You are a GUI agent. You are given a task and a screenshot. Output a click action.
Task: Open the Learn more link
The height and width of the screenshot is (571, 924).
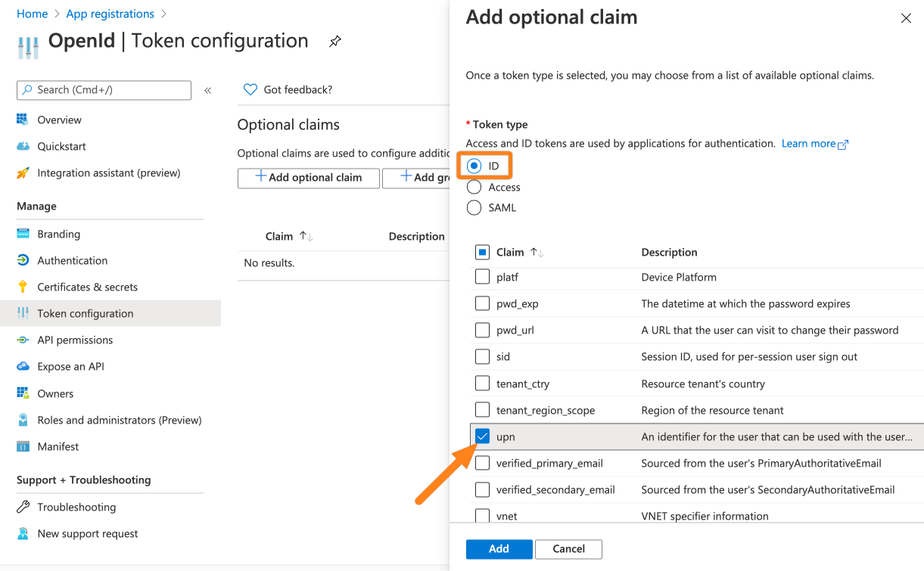[x=808, y=143]
